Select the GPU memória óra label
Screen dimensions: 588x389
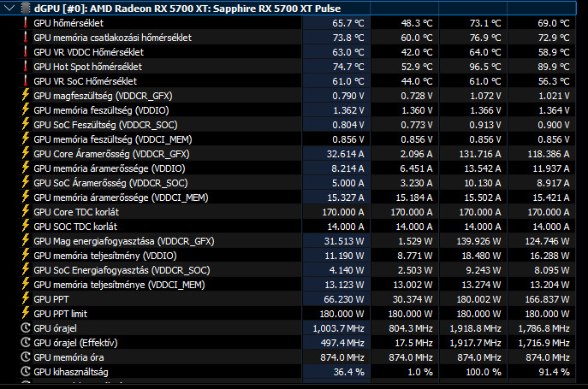(68, 357)
